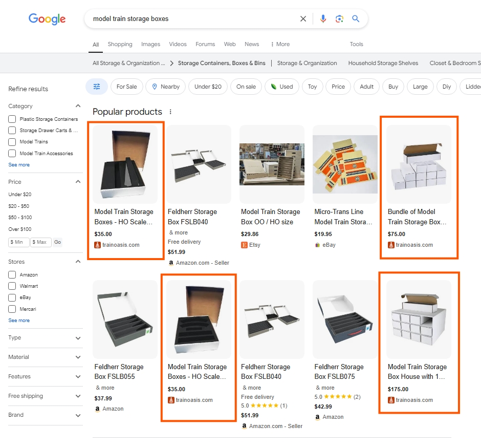Click the breadcrumb arrow after All Storage & Organization
Image resolution: width=481 pixels, height=448 pixels.
172,63
